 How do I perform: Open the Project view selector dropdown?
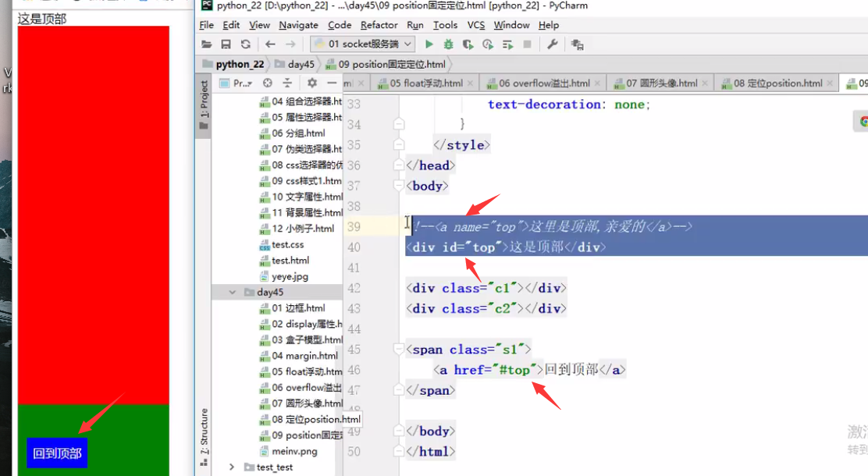click(237, 83)
